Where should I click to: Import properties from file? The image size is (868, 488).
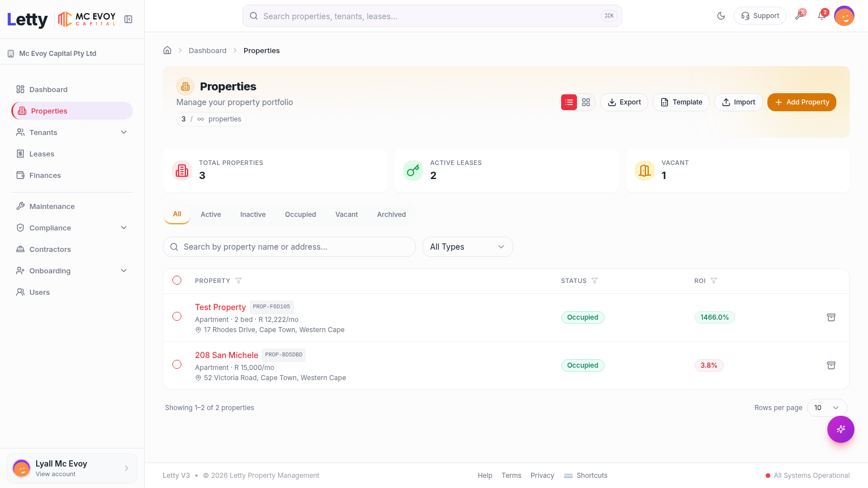pyautogui.click(x=739, y=102)
